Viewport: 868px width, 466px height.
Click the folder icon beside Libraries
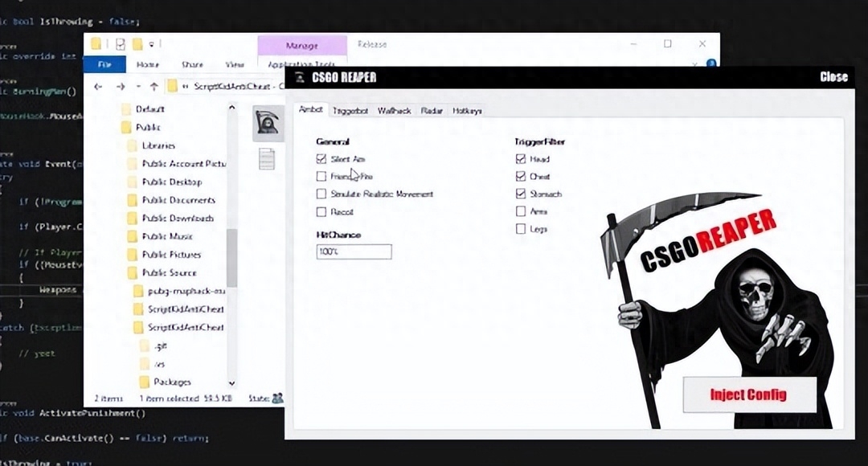132,145
